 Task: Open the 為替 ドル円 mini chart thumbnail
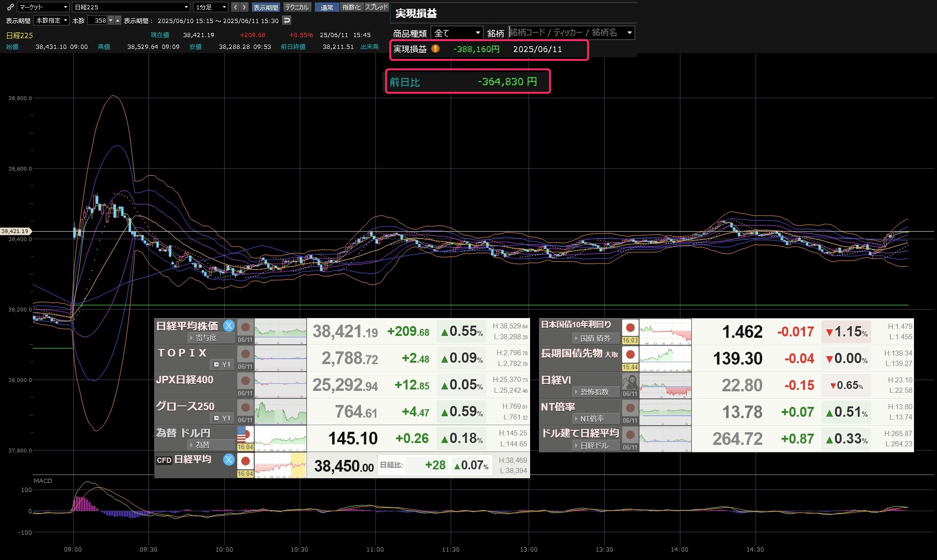pyautogui.click(x=281, y=438)
